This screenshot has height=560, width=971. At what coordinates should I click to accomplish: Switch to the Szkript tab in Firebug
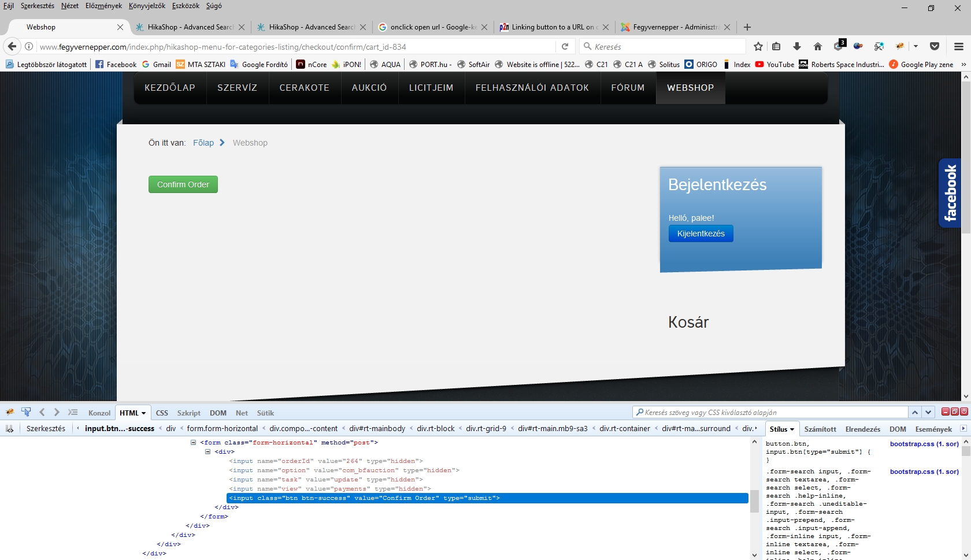[189, 413]
